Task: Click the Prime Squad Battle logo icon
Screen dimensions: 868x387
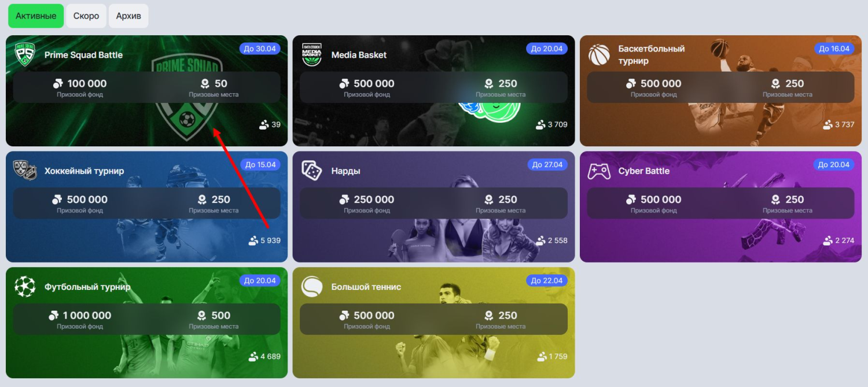Action: coord(25,55)
